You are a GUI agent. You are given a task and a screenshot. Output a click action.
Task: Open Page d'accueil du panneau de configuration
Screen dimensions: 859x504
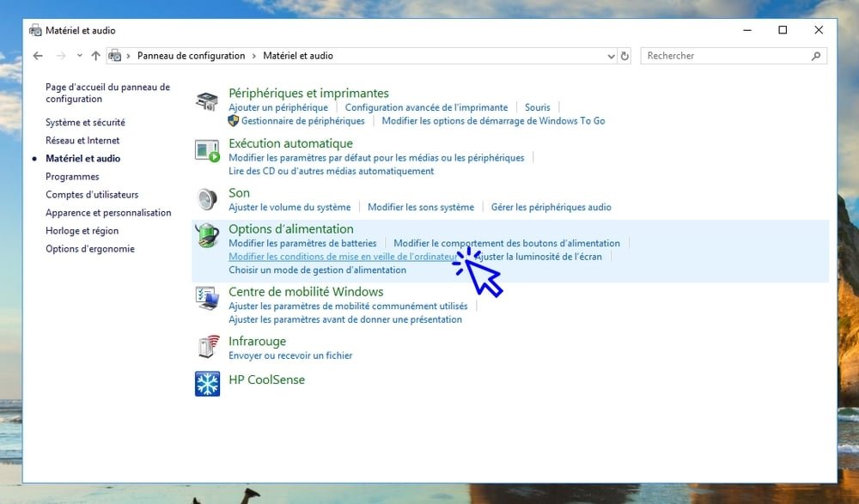click(x=108, y=93)
